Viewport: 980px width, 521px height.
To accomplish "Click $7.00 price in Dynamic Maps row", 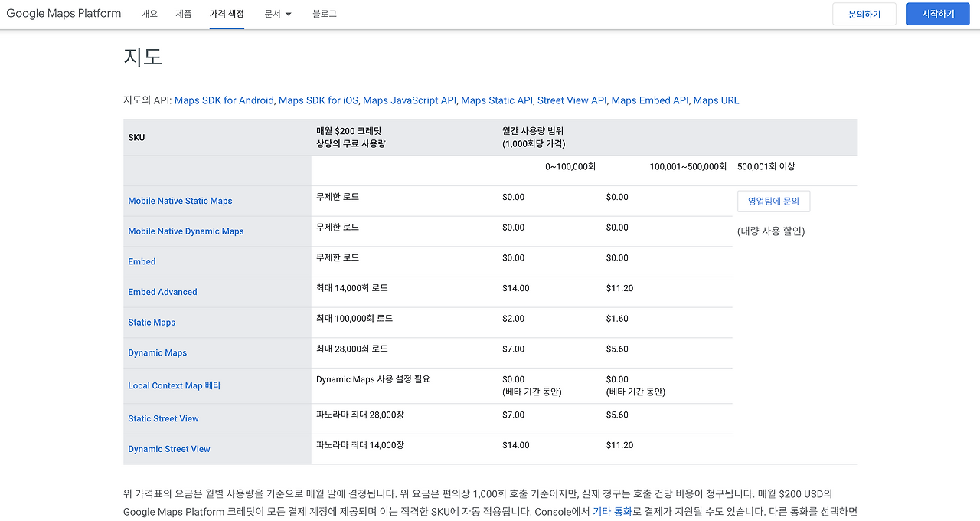I will point(514,349).
